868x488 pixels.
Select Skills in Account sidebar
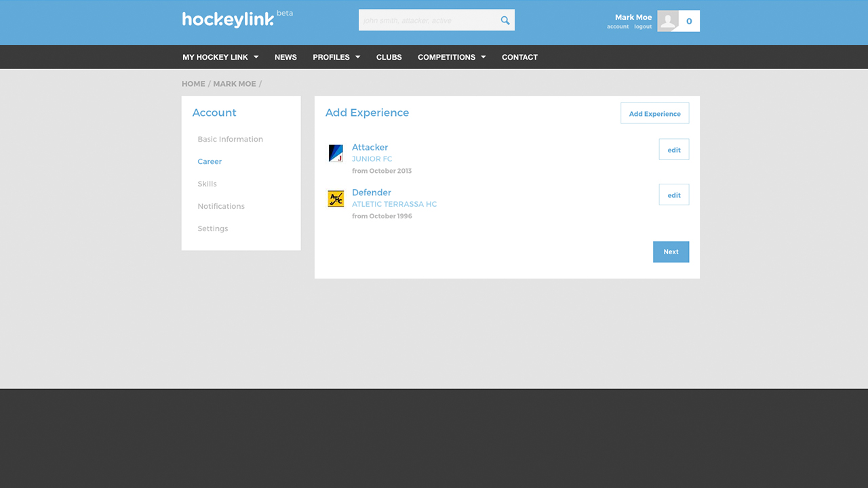pos(207,184)
